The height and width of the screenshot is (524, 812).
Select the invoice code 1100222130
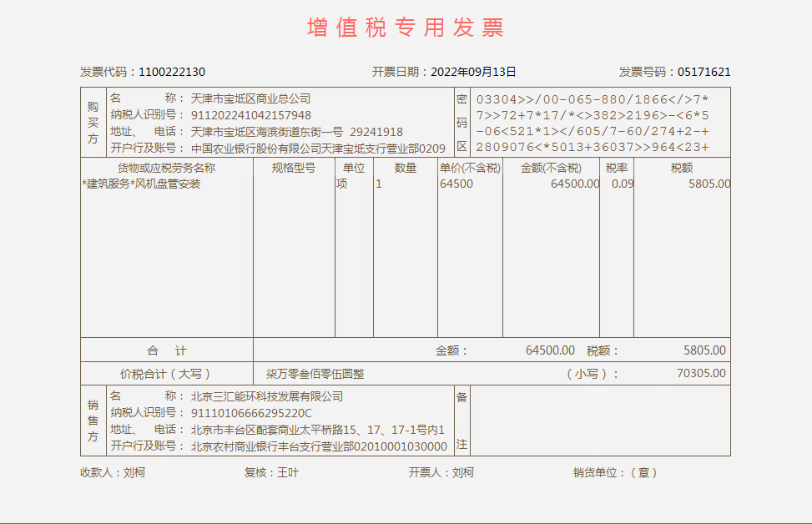(x=172, y=72)
